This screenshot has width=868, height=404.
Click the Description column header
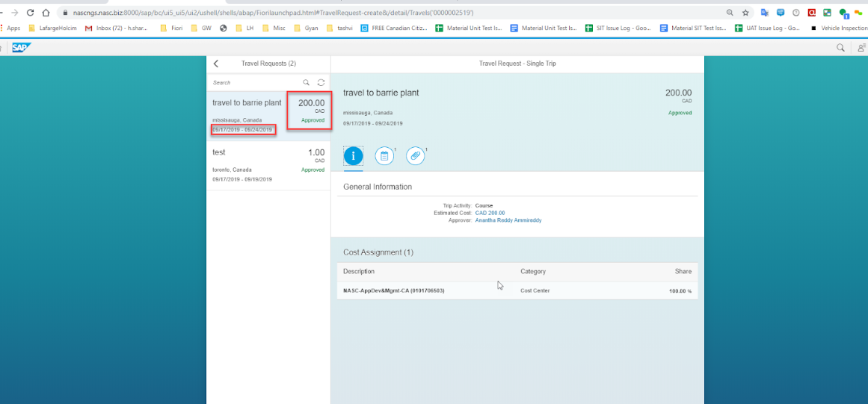(x=359, y=271)
